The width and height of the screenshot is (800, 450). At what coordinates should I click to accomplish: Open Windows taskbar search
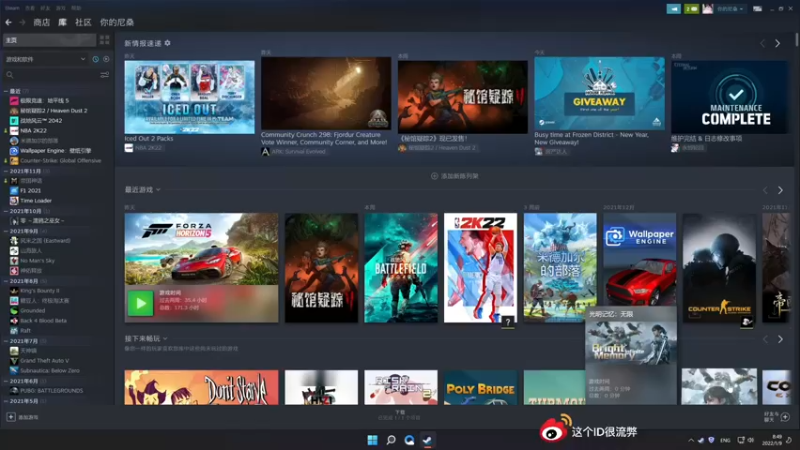pyautogui.click(x=391, y=440)
